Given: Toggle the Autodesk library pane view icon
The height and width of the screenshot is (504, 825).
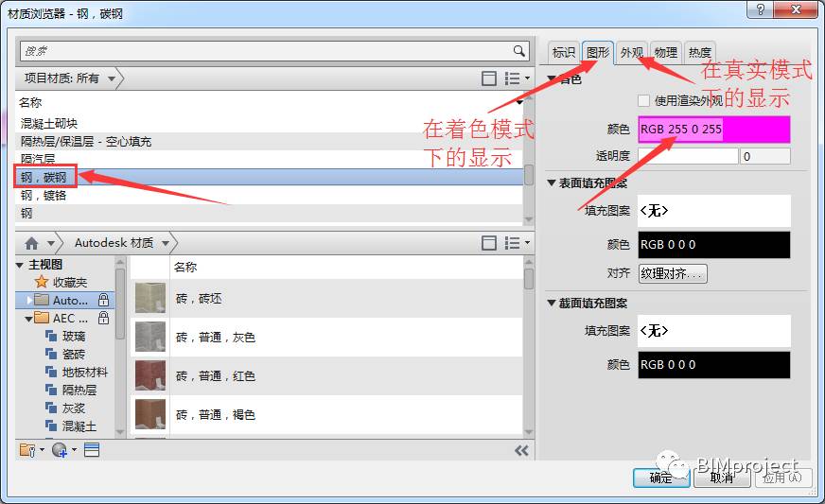Looking at the screenshot, I should (x=489, y=242).
